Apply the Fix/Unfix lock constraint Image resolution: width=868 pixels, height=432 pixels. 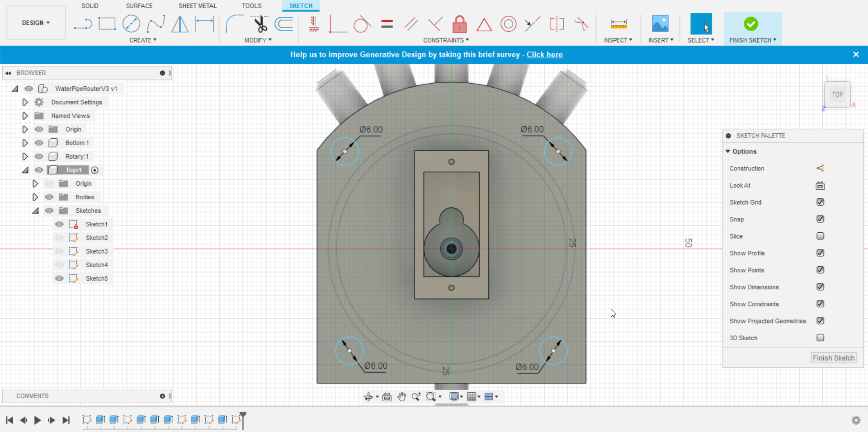click(460, 24)
